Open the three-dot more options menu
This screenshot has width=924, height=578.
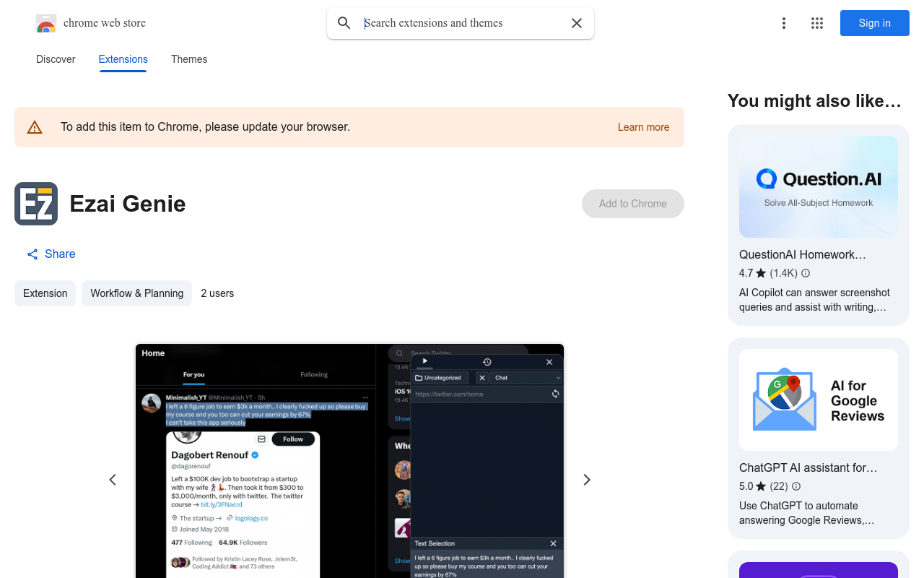point(784,23)
